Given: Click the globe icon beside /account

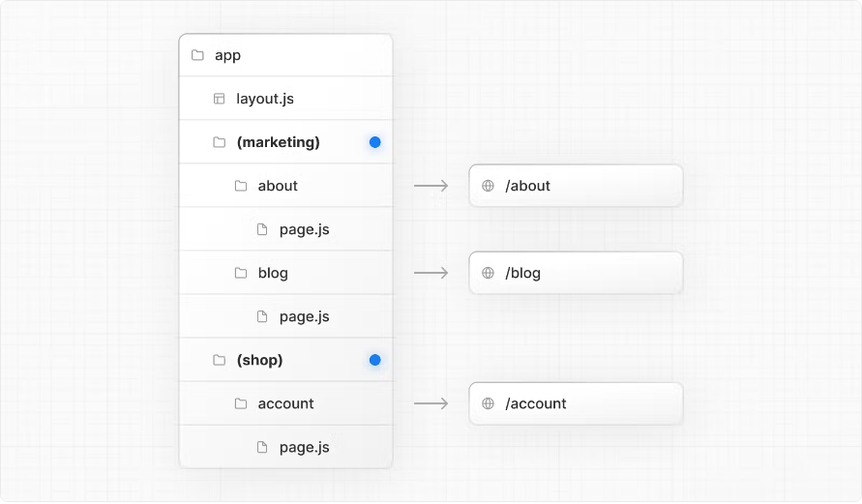Looking at the screenshot, I should (489, 403).
